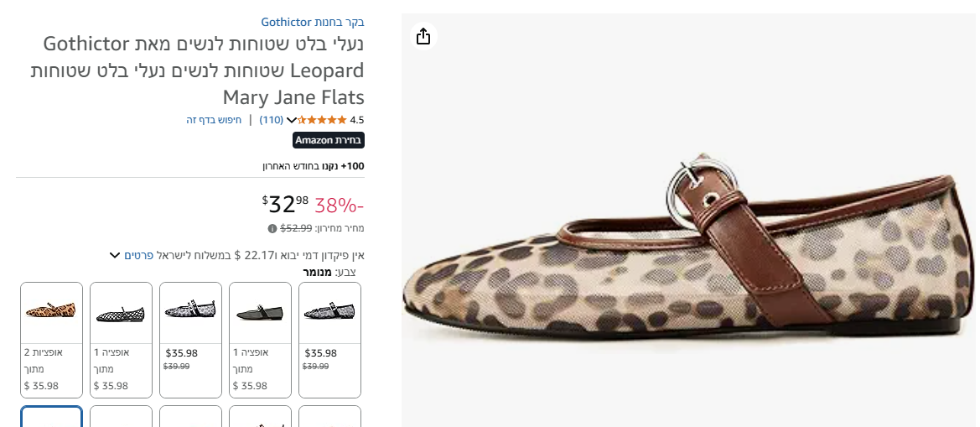
Task: Click the פרטים shipping details link
Action: 138,255
